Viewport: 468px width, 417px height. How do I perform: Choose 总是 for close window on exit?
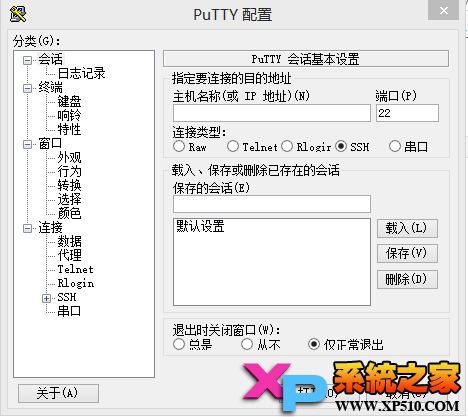tap(179, 344)
